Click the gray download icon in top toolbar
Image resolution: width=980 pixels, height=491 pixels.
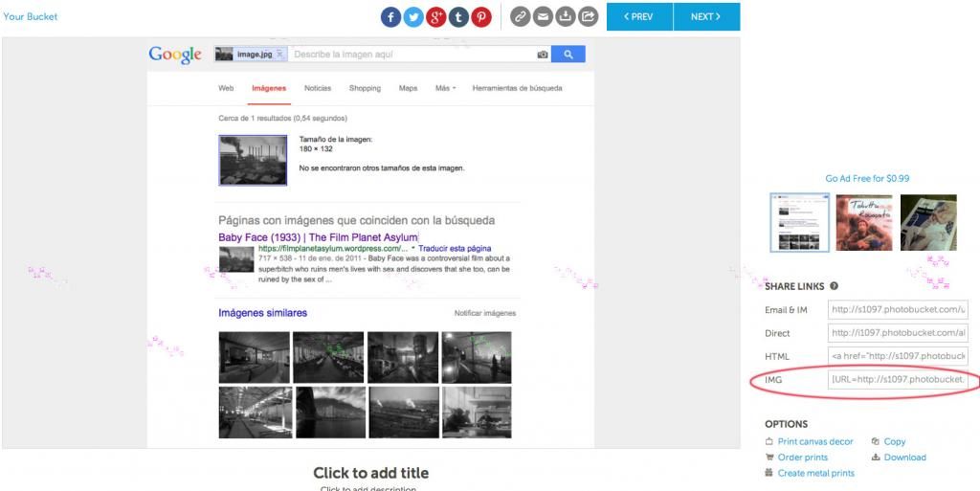(x=566, y=16)
